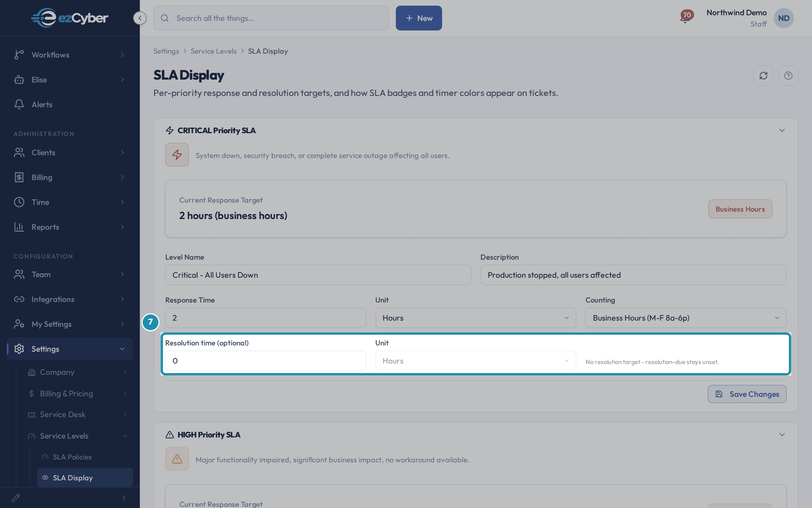This screenshot has height=508, width=812.
Task: Click the pencil edit icon at sidebar bottom
Action: tap(16, 498)
